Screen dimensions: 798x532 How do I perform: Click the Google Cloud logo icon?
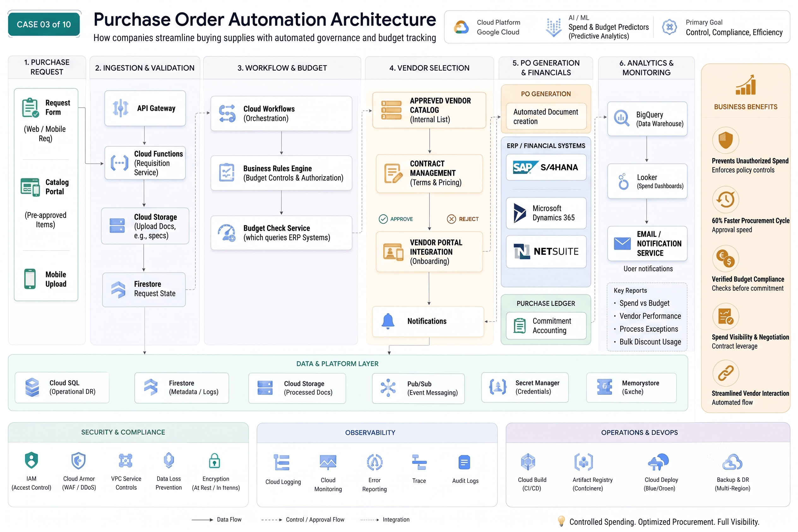[461, 27]
